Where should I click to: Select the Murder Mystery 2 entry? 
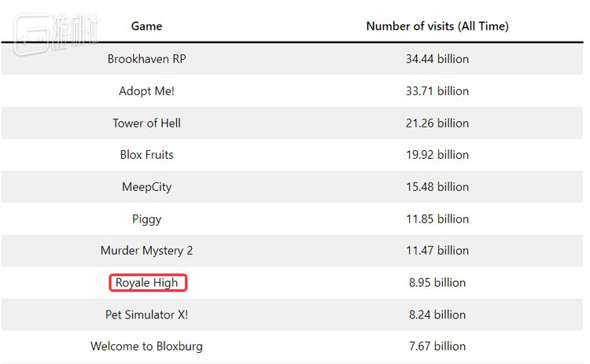click(x=146, y=251)
